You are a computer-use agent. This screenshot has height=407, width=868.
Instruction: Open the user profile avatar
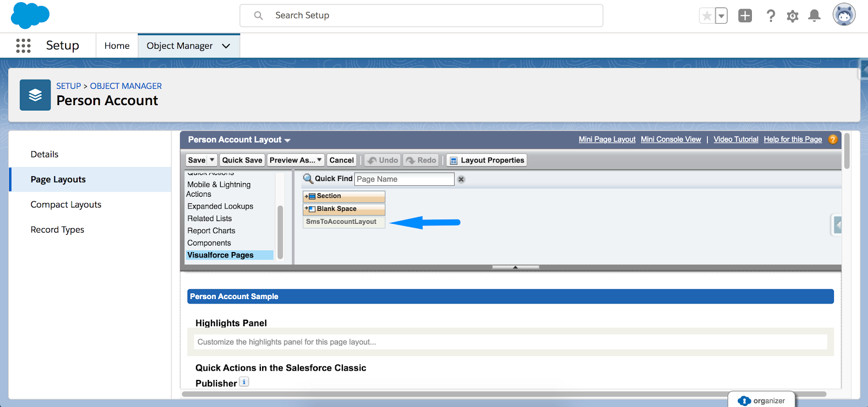pyautogui.click(x=844, y=15)
